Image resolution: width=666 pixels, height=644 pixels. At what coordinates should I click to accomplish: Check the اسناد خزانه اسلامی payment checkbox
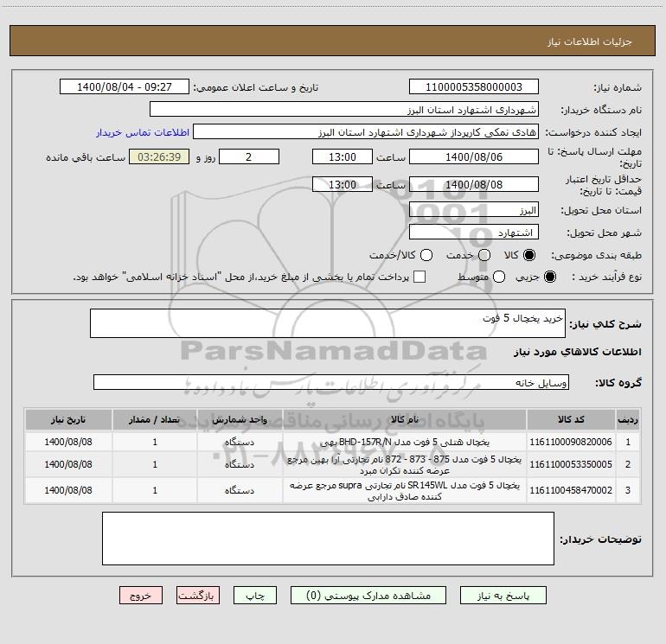[419, 277]
